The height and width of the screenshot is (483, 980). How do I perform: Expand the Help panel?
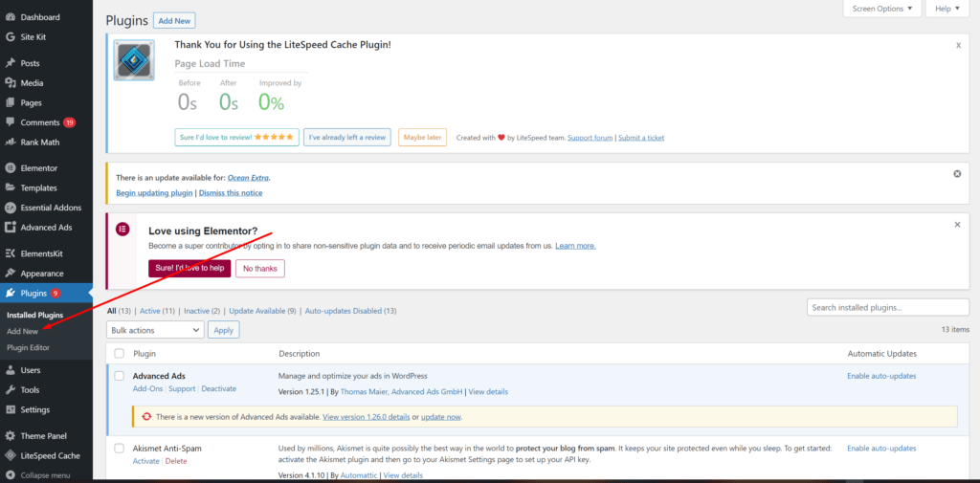point(947,9)
